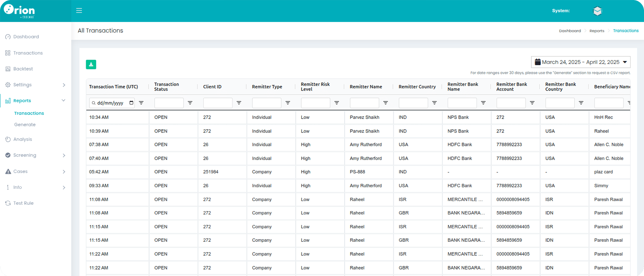Open Dashboard from the sidebar

[x=26, y=37]
